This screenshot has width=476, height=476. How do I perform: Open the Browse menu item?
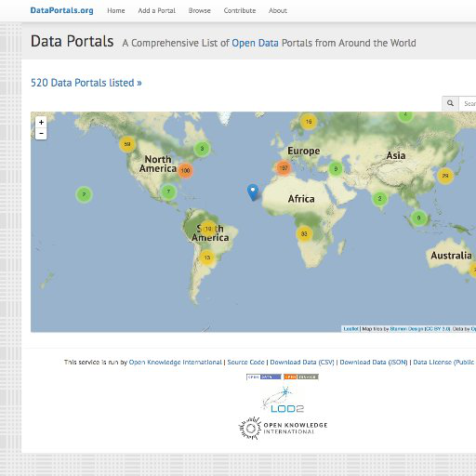(199, 10)
